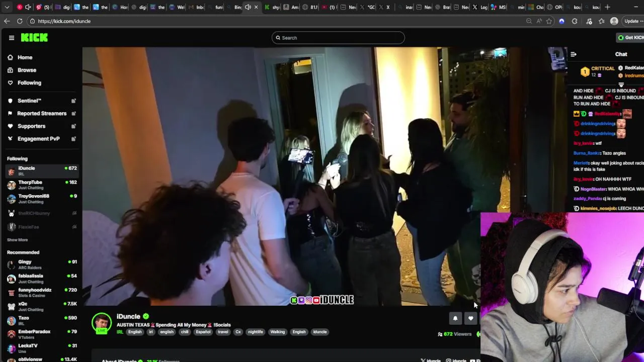
Task: Open the tab list dropdown arrow
Action: (7, 7)
